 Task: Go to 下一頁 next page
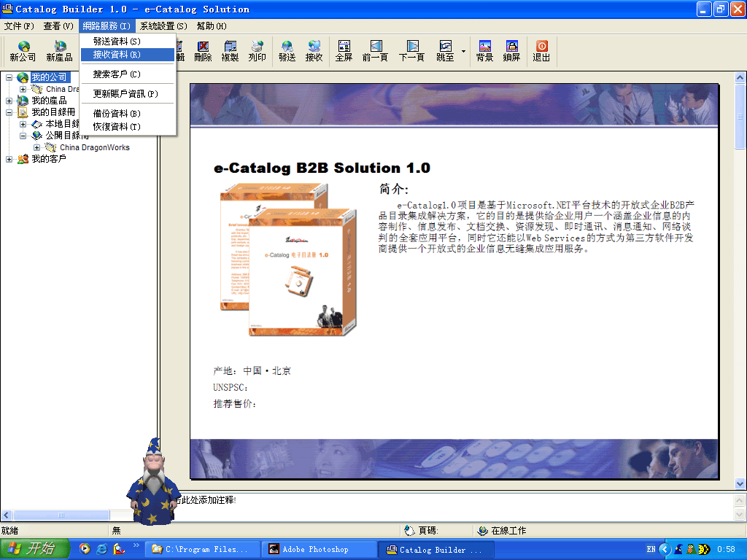[412, 51]
